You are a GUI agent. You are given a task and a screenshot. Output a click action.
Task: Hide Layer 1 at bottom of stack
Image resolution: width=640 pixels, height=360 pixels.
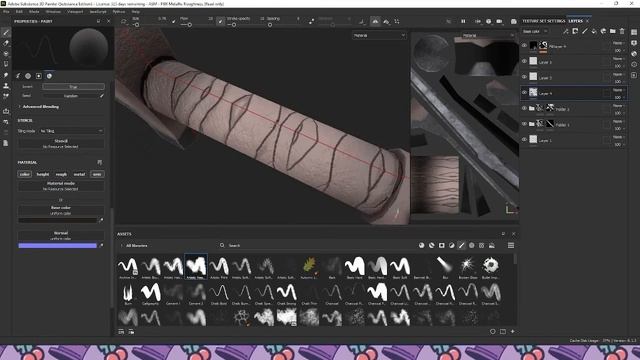[x=524, y=140]
